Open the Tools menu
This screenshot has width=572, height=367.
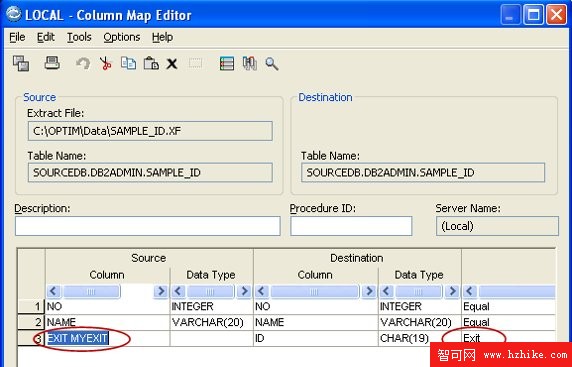(x=79, y=37)
